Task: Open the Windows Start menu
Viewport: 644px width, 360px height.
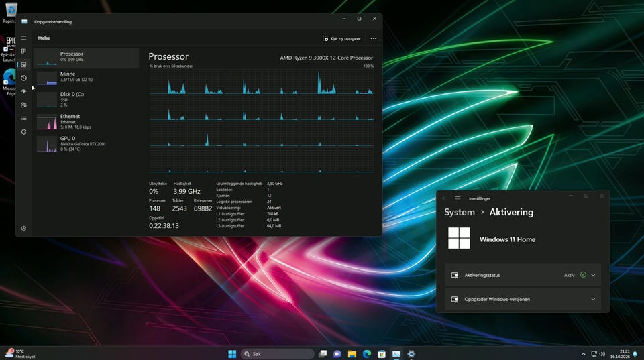Action: pyautogui.click(x=232, y=354)
